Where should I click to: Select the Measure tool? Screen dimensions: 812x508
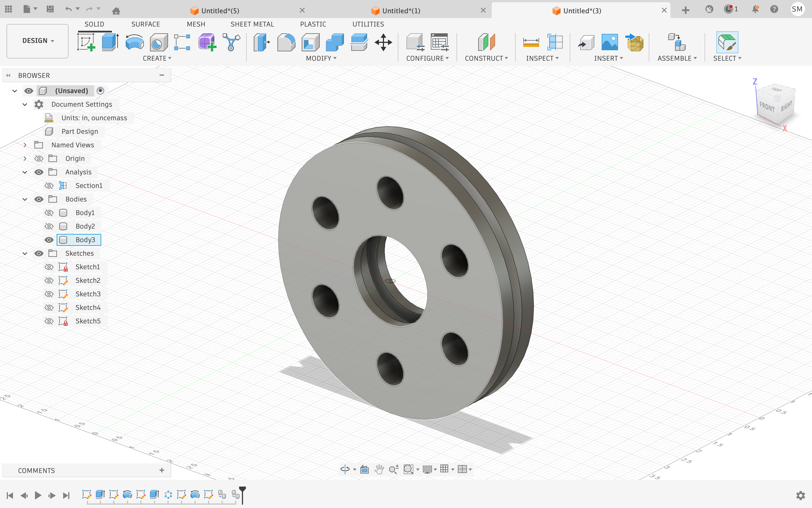(531, 42)
